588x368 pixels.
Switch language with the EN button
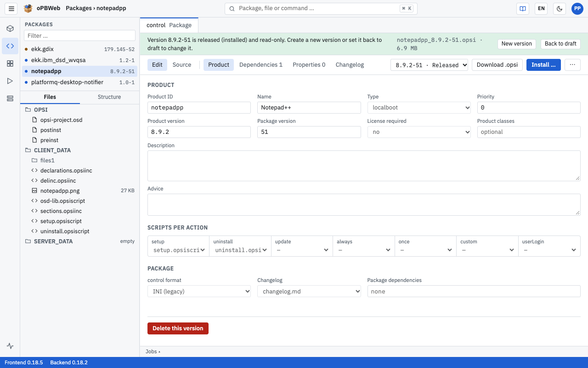[541, 8]
